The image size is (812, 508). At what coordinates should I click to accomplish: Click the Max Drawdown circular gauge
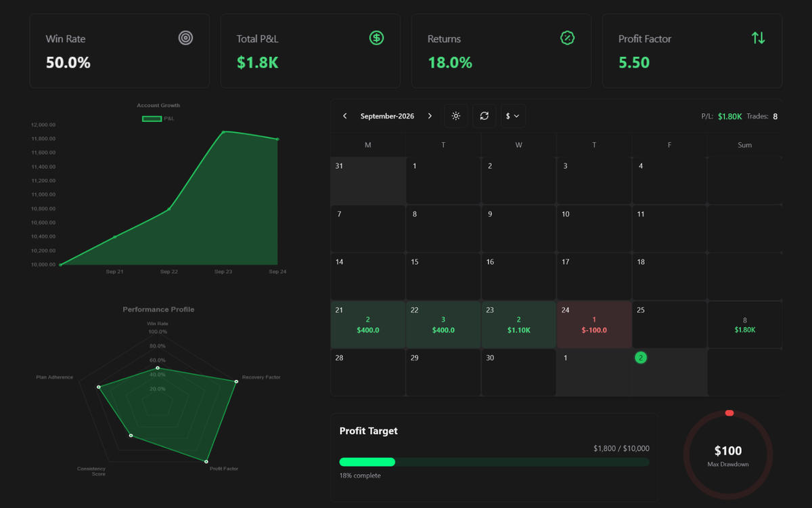tap(728, 454)
